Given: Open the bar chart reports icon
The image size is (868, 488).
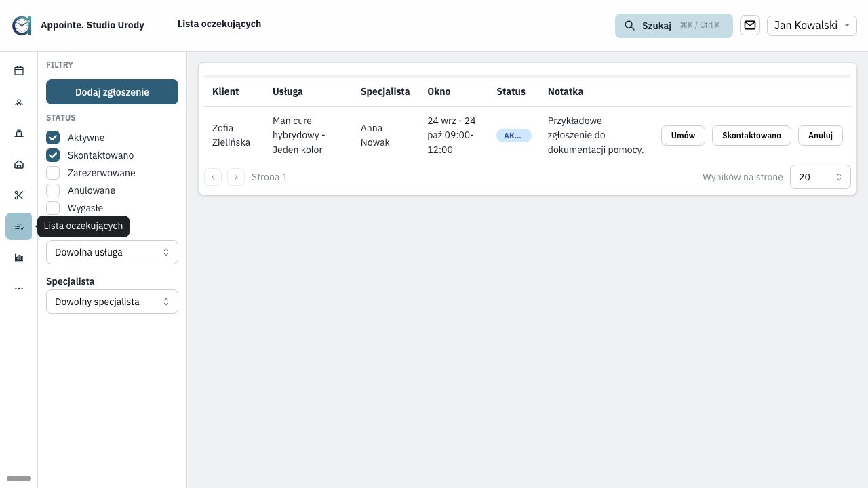Looking at the screenshot, I should point(19,258).
